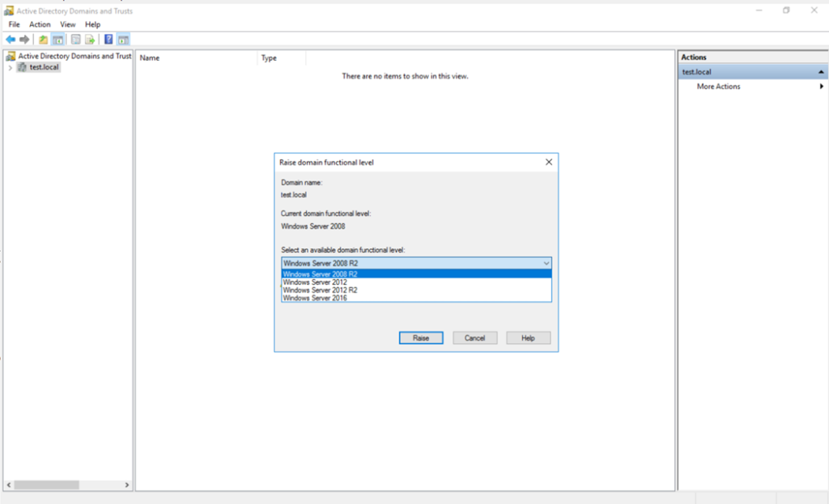Click the blue Back arrow in the toolbar

tap(11, 40)
